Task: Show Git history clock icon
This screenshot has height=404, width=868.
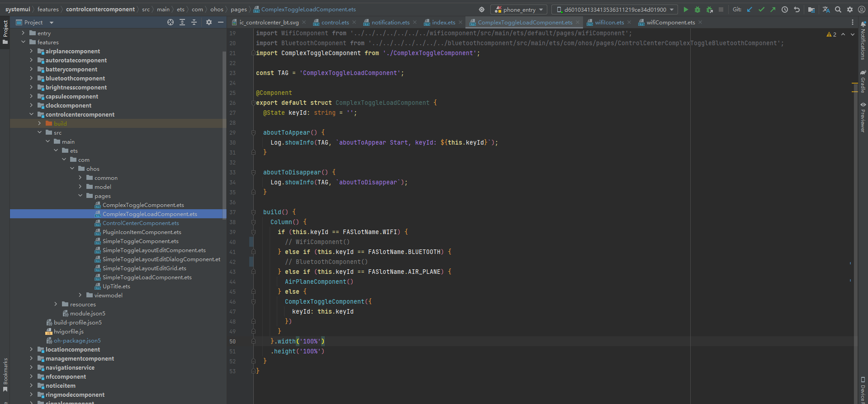Action: pyautogui.click(x=785, y=9)
